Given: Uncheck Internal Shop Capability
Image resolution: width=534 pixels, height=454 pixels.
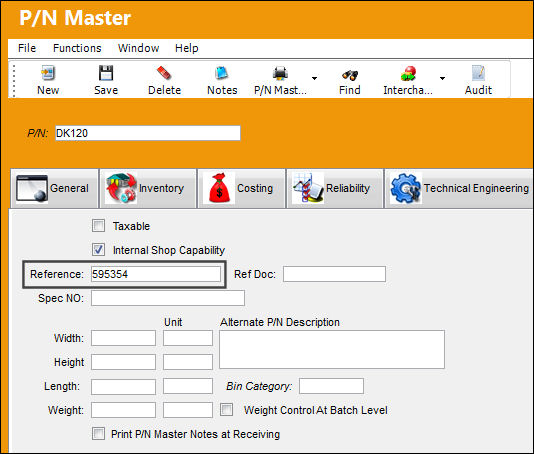Looking at the screenshot, I should pos(98,249).
